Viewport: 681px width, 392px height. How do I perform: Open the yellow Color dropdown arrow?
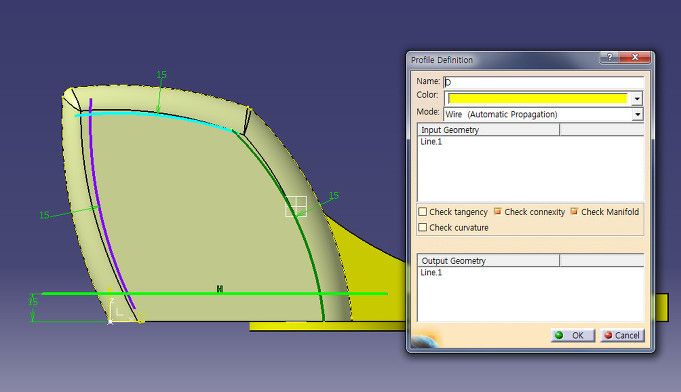(x=637, y=99)
